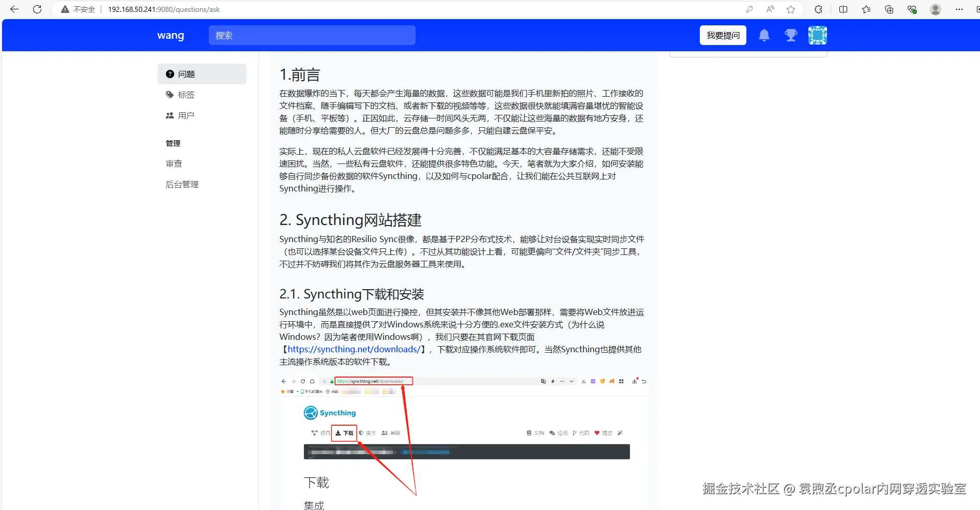Click the sidebar section label "管理"
Image resolution: width=980 pixels, height=510 pixels.
point(173,143)
